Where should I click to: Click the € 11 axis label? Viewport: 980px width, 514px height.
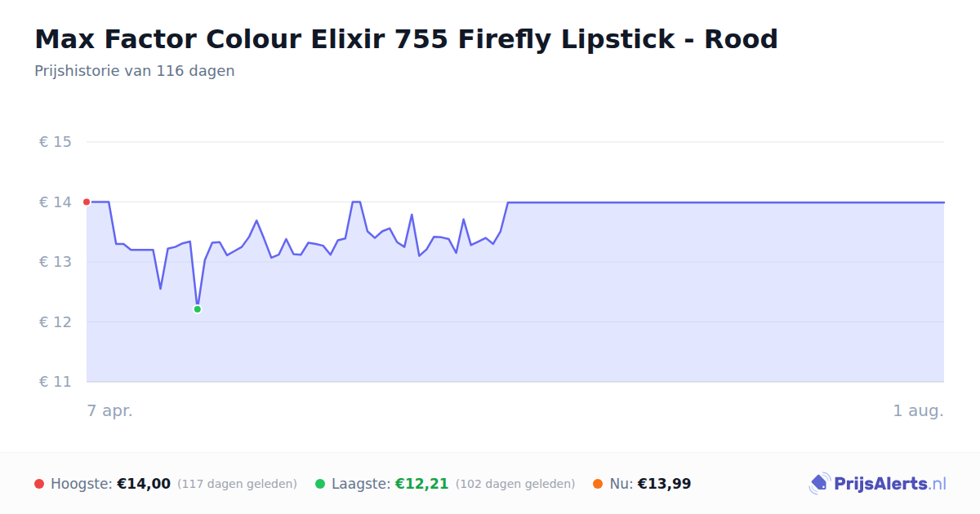[56, 382]
